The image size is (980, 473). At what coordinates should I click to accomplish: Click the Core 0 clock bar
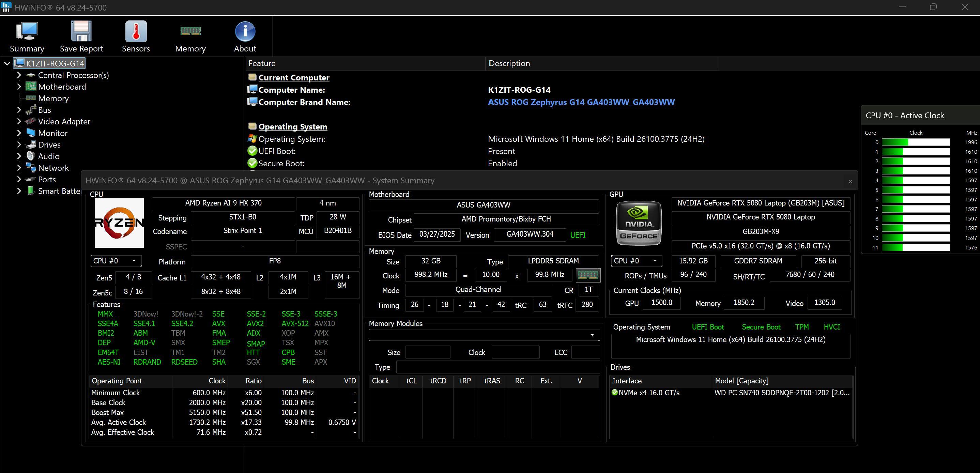tap(915, 142)
